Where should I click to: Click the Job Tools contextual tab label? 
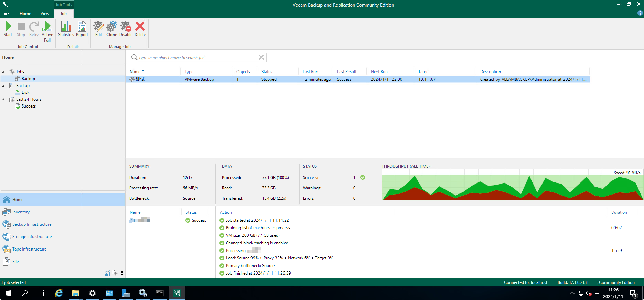point(64,5)
